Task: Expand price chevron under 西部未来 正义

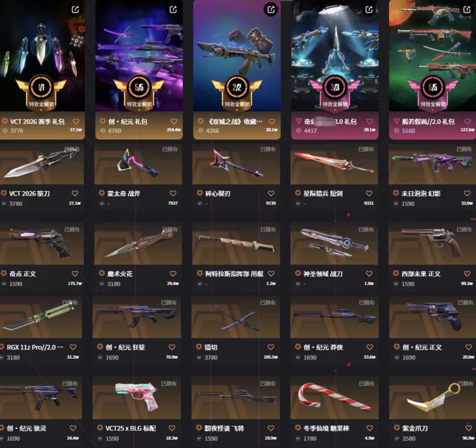Action: point(396,284)
